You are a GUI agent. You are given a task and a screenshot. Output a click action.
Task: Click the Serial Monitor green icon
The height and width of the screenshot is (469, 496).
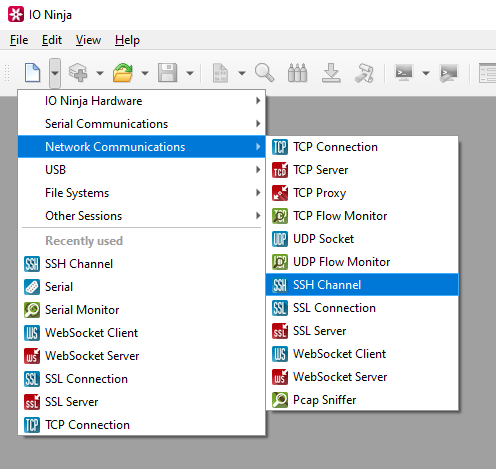(32, 310)
